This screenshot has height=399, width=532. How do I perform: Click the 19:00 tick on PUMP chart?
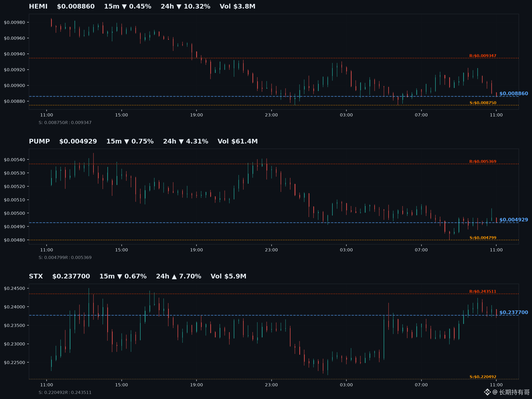tap(196, 250)
